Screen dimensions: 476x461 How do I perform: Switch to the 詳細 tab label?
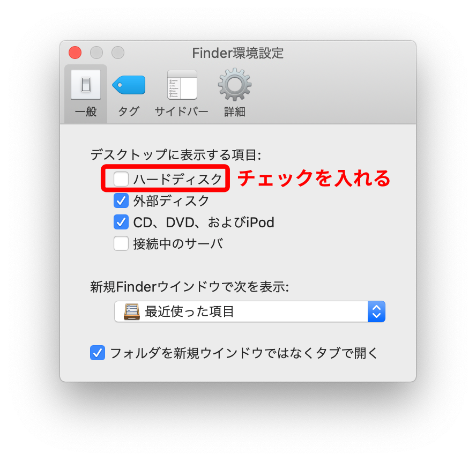pyautogui.click(x=234, y=111)
